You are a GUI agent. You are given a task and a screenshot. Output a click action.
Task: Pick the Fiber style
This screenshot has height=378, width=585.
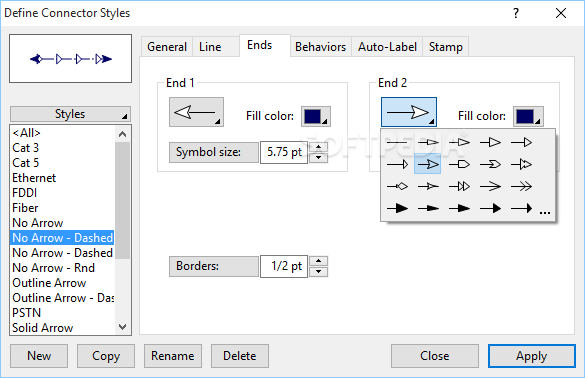(62, 208)
